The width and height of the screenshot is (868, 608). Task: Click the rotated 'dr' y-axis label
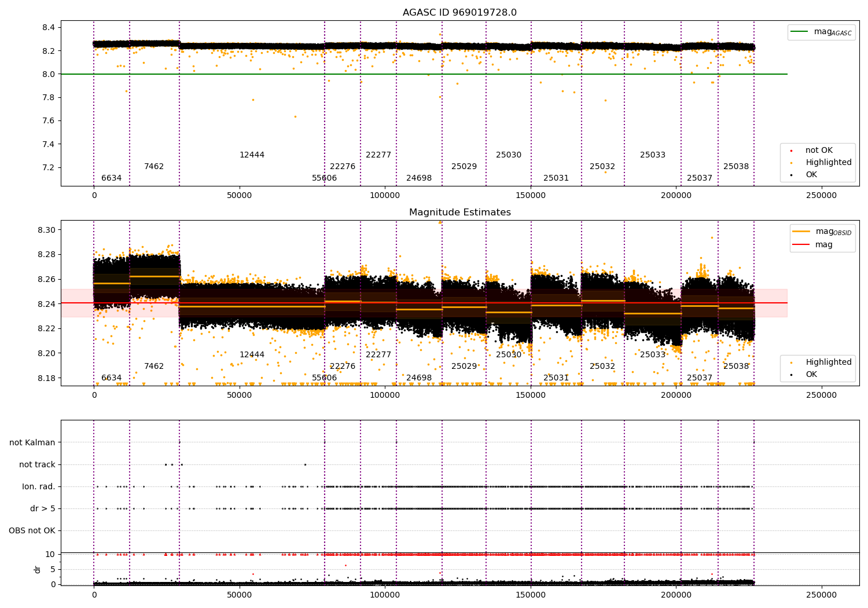point(38,570)
